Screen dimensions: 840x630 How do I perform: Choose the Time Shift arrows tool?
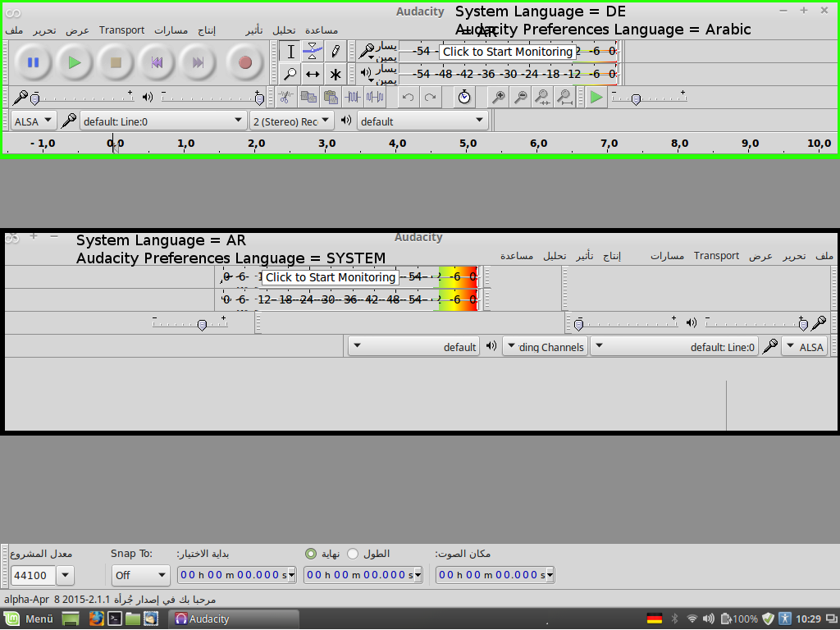[x=313, y=74]
